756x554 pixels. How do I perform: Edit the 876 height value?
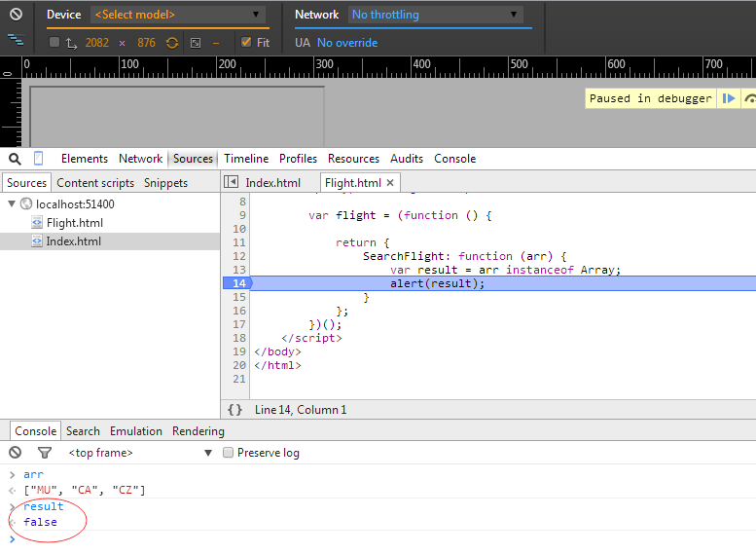click(x=146, y=43)
